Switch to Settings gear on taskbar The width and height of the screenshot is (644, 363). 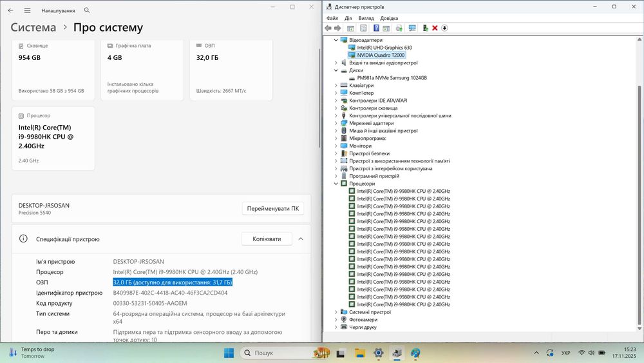[x=378, y=353]
